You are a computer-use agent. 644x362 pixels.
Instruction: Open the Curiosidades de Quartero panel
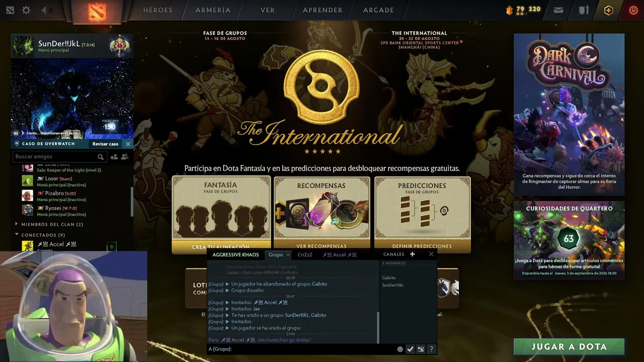click(569, 240)
